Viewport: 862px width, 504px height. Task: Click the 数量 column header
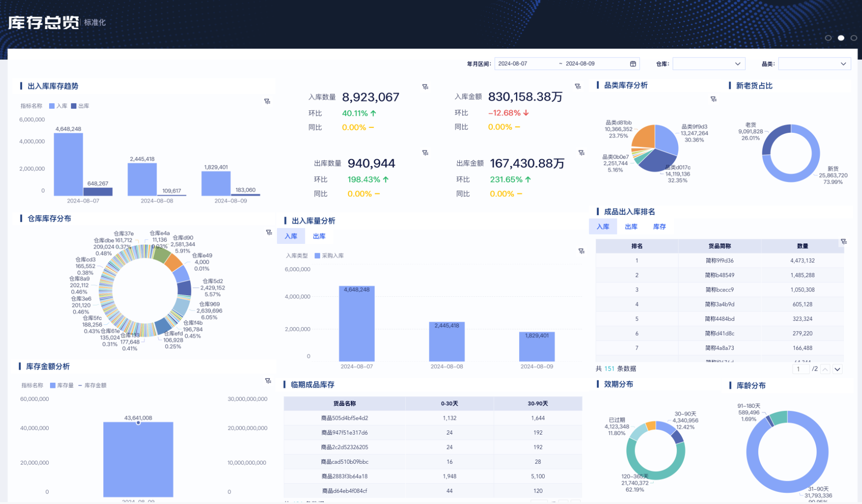tap(802, 246)
